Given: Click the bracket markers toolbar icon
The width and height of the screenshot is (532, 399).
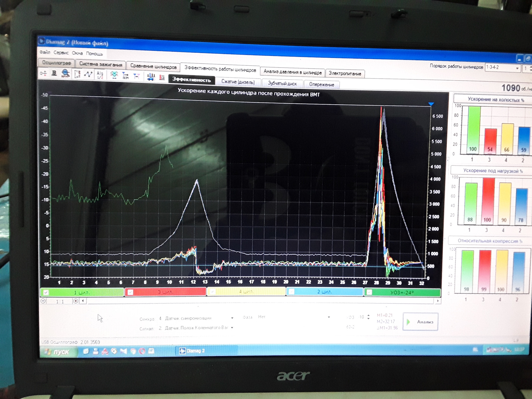Looking at the screenshot, I should click(x=77, y=74).
